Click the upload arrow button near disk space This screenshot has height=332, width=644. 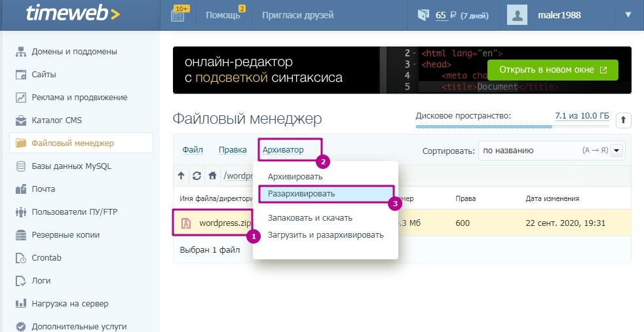click(624, 120)
